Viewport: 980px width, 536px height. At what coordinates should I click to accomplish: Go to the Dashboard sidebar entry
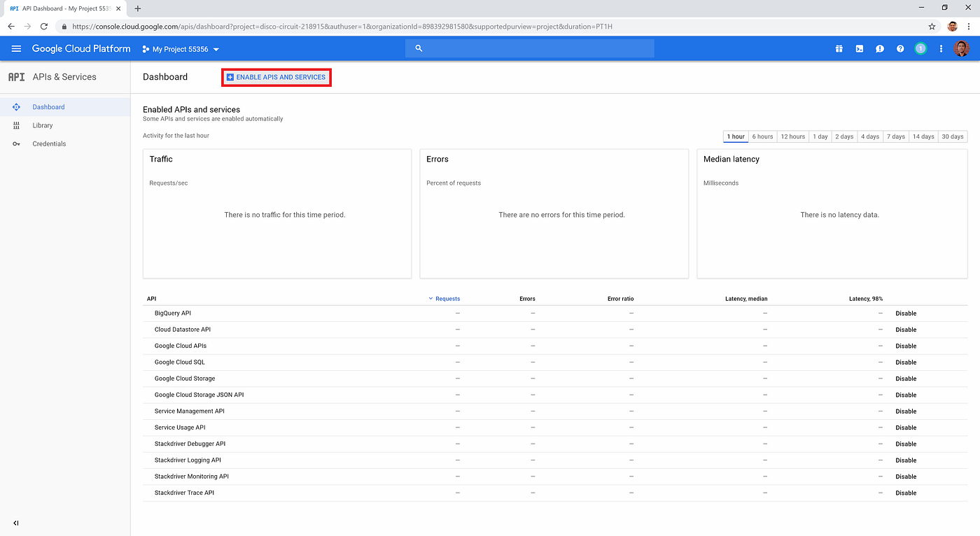(x=48, y=106)
